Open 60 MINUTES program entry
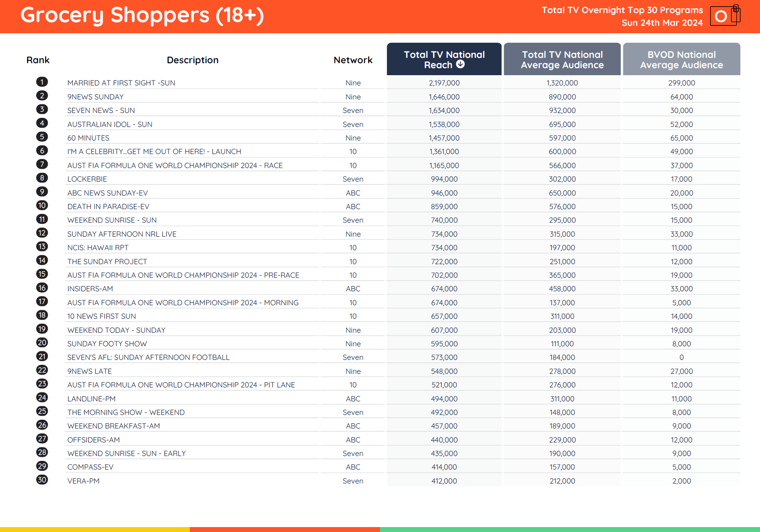This screenshot has width=760, height=532. 88,138
